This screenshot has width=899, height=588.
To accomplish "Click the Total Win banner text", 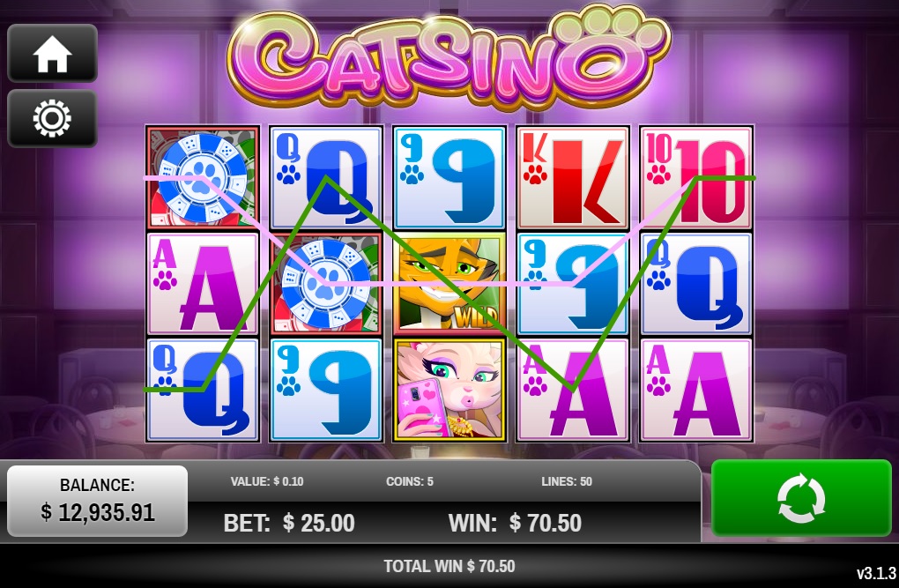I will click(449, 566).
